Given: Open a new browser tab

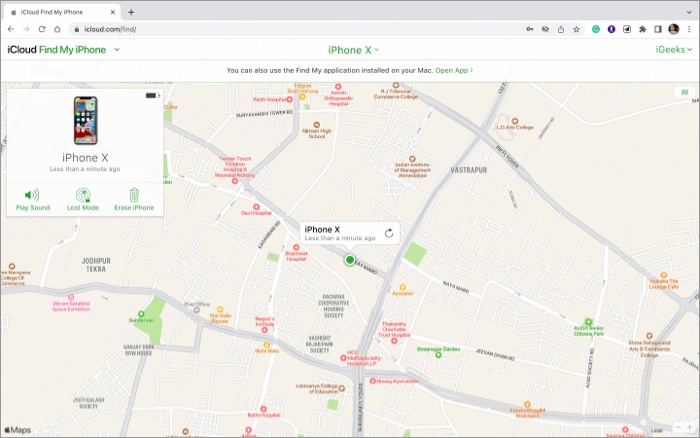Looking at the screenshot, I should click(131, 11).
